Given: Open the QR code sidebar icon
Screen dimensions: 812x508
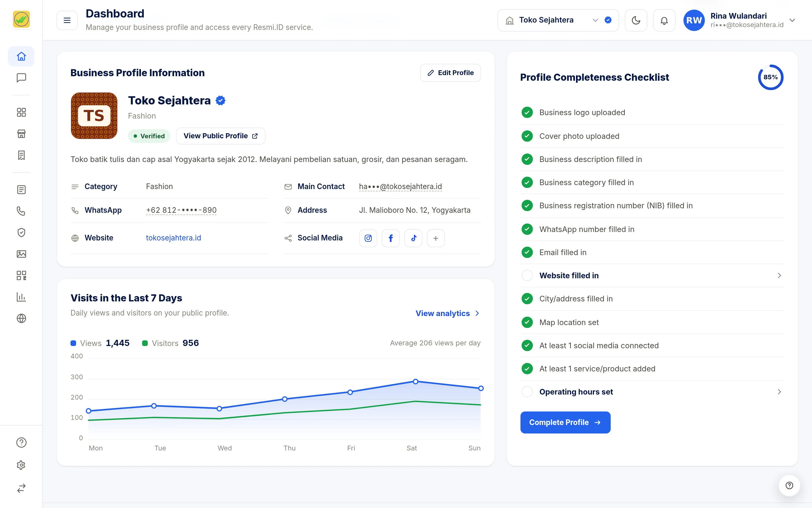Looking at the screenshot, I should (x=21, y=275).
